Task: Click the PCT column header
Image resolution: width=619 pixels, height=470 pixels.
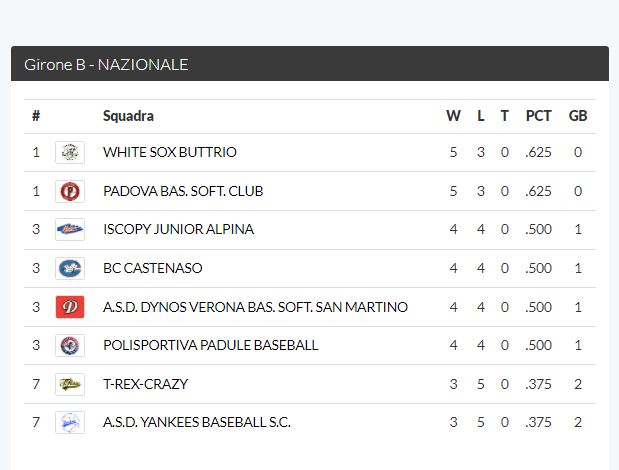Action: click(538, 116)
